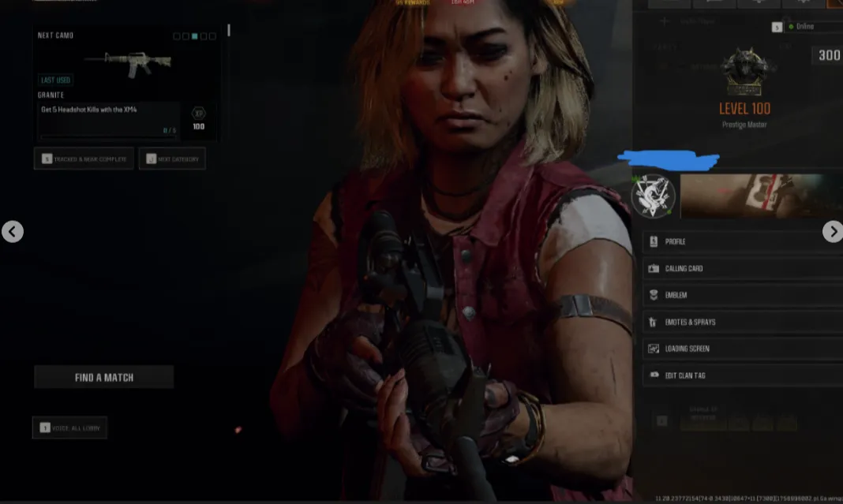The width and height of the screenshot is (843, 504).
Task: Select the highlighted third camo page indicator
Action: 195,36
